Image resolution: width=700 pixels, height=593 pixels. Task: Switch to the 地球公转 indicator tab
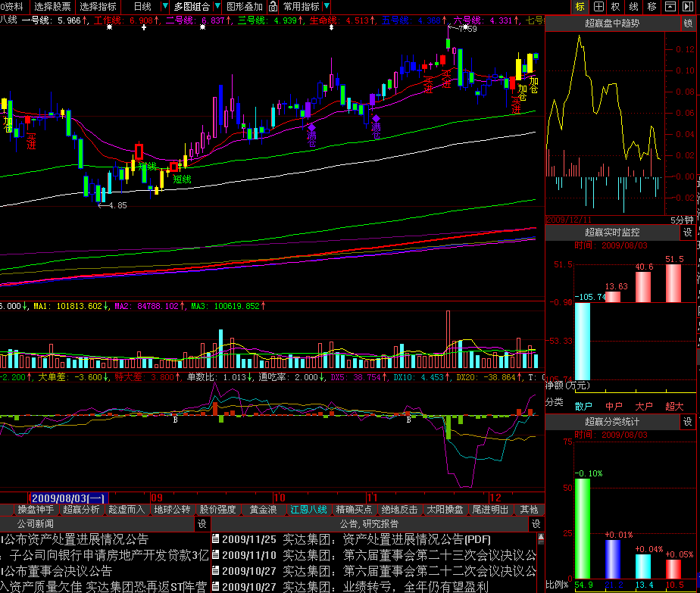pyautogui.click(x=172, y=510)
